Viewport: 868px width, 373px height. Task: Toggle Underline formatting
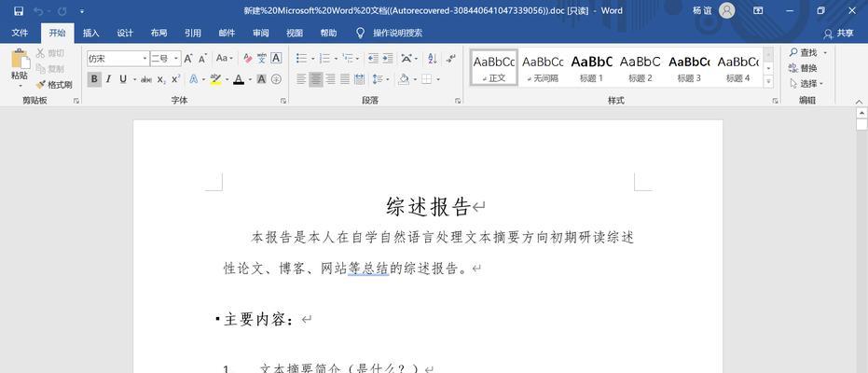click(122, 79)
